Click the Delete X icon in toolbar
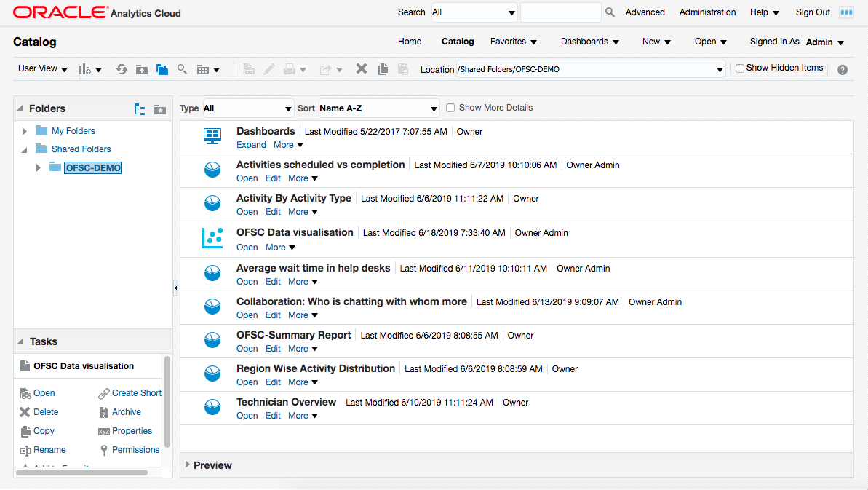868x490 pixels. coord(361,69)
